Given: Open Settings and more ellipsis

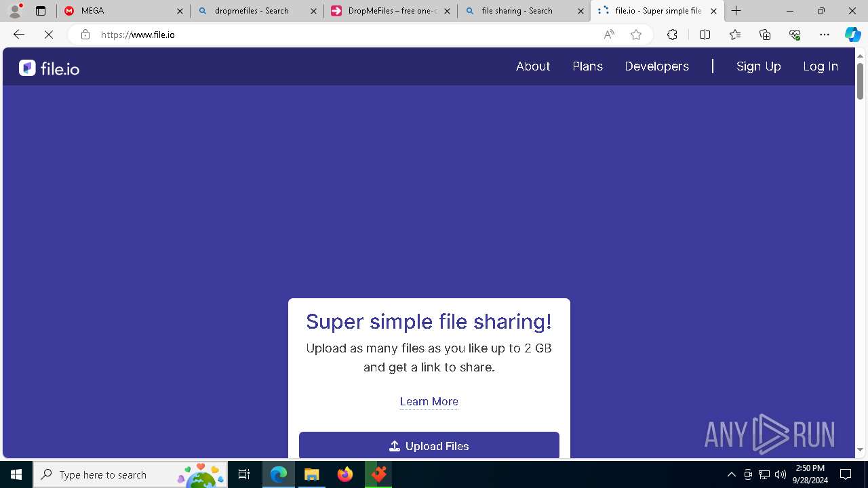Looking at the screenshot, I should (825, 35).
